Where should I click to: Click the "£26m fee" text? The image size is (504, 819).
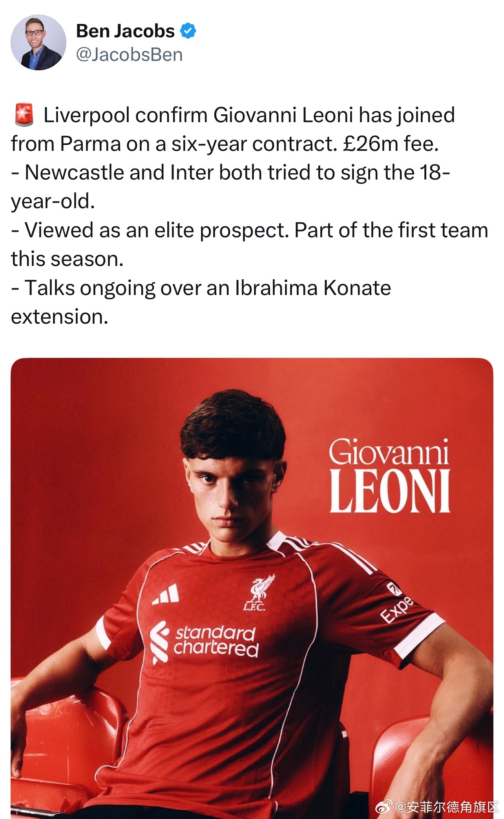click(390, 144)
